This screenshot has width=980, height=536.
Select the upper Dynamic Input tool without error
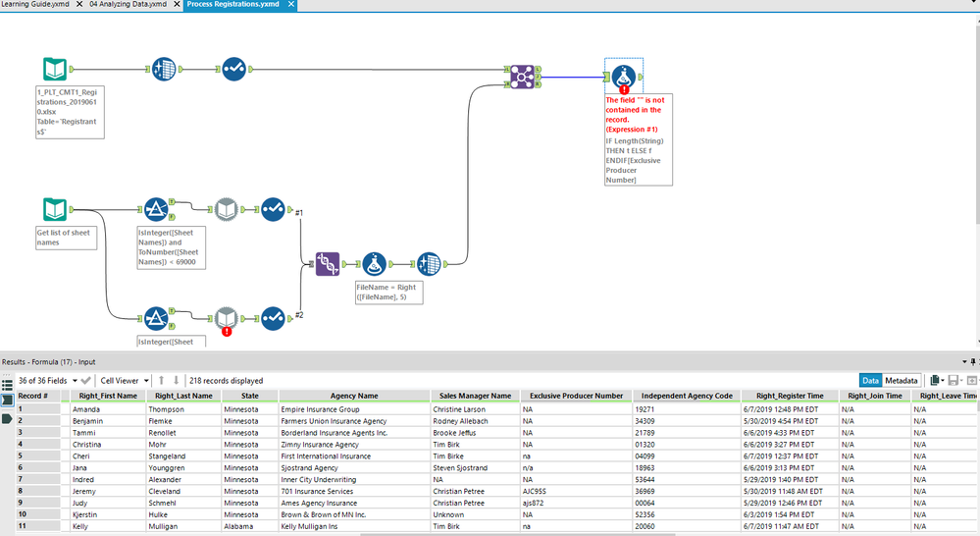(227, 209)
